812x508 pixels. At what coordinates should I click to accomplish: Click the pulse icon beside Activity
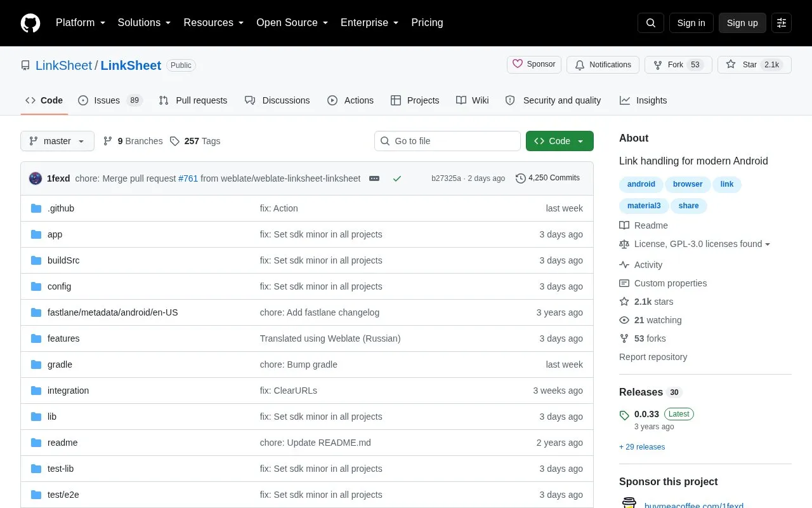[x=624, y=265]
